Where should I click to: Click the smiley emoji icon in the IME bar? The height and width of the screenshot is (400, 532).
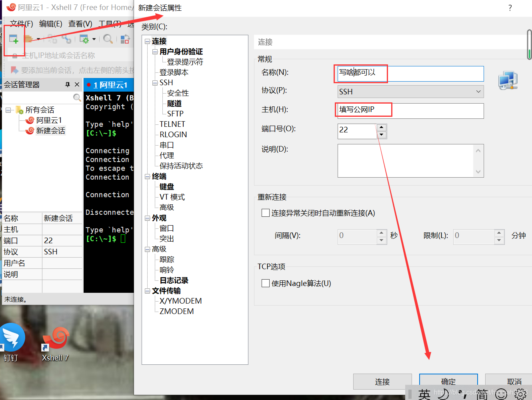pyautogui.click(x=501, y=394)
